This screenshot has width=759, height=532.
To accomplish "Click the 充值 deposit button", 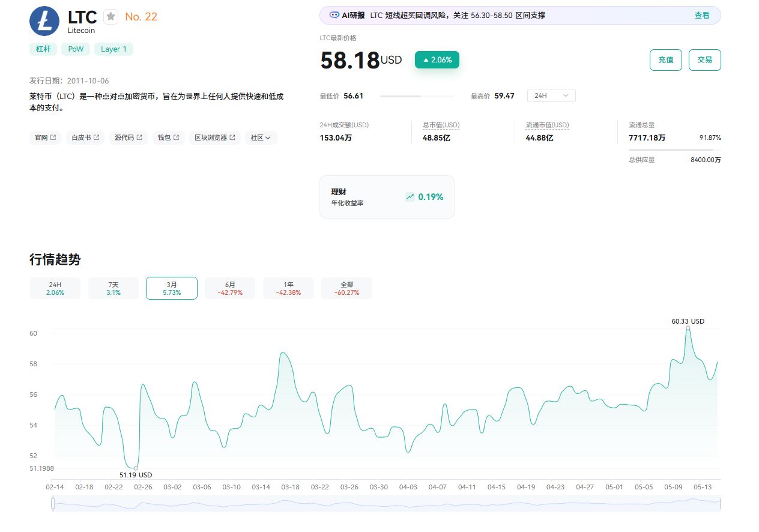I will pyautogui.click(x=666, y=60).
